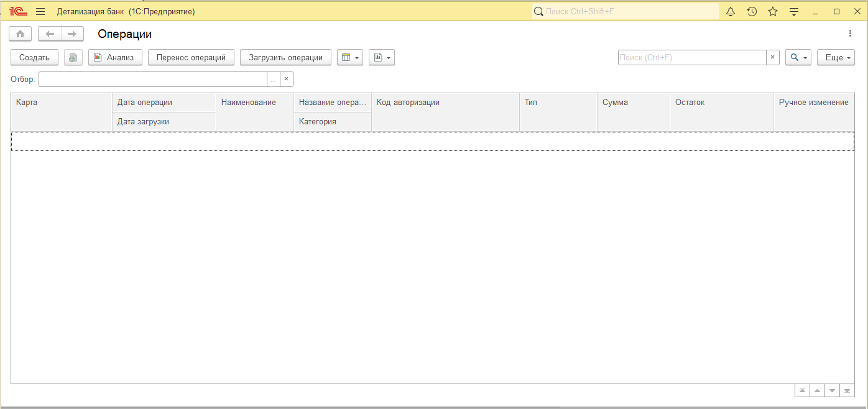Open favorites star icon
Viewport: 868px width, 409px height.
pos(773,11)
